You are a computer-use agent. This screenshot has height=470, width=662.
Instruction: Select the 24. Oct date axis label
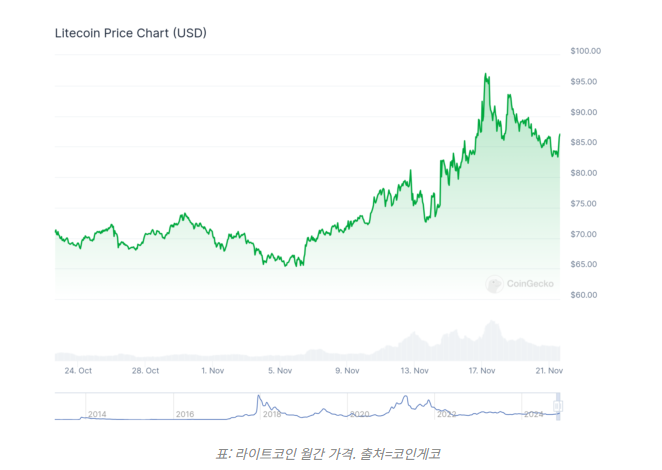pos(78,370)
